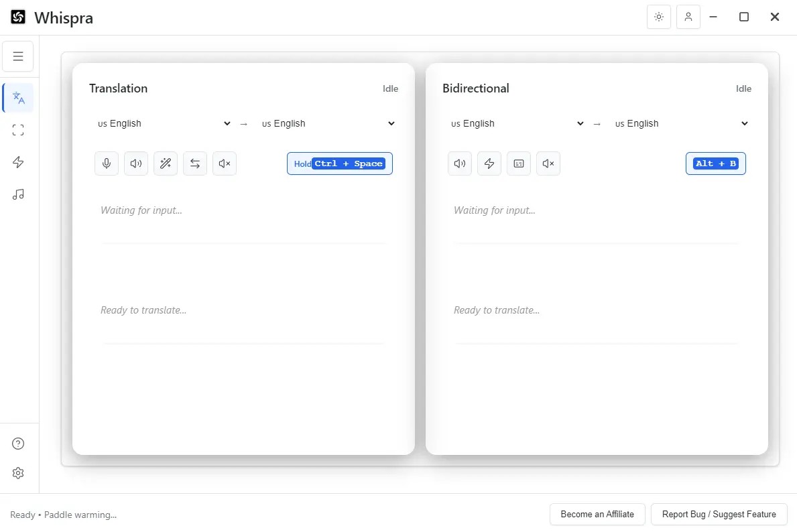This screenshot has height=532, width=797.
Task: Open the subtitles icon in the Bidirectional panel
Action: coord(518,163)
